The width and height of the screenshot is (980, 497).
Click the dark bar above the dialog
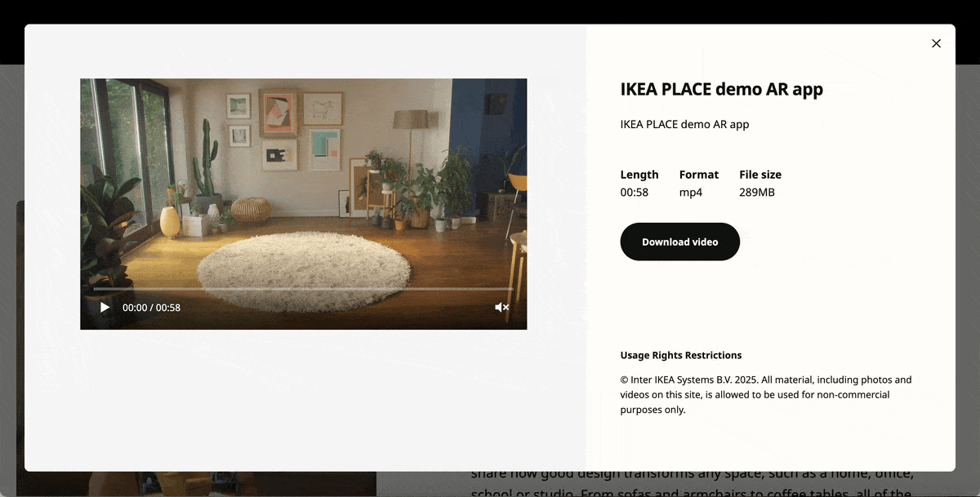tap(490, 11)
